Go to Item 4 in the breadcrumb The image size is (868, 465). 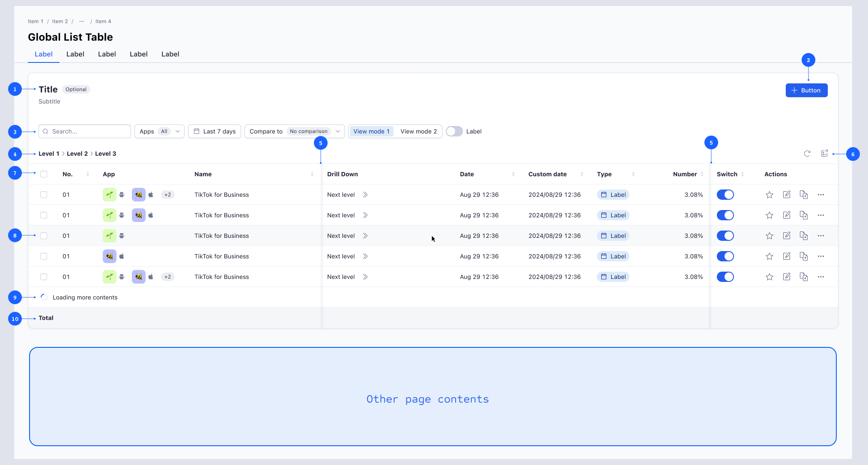[x=103, y=21]
